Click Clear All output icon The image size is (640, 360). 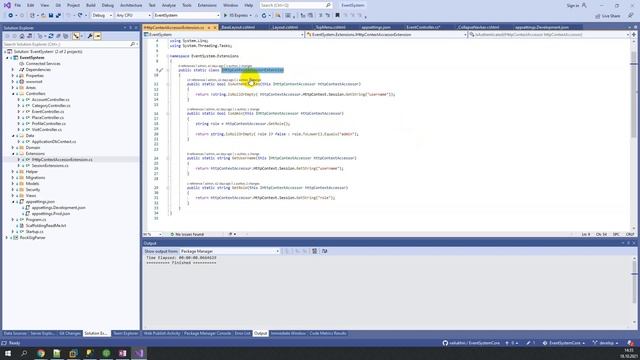315,251
